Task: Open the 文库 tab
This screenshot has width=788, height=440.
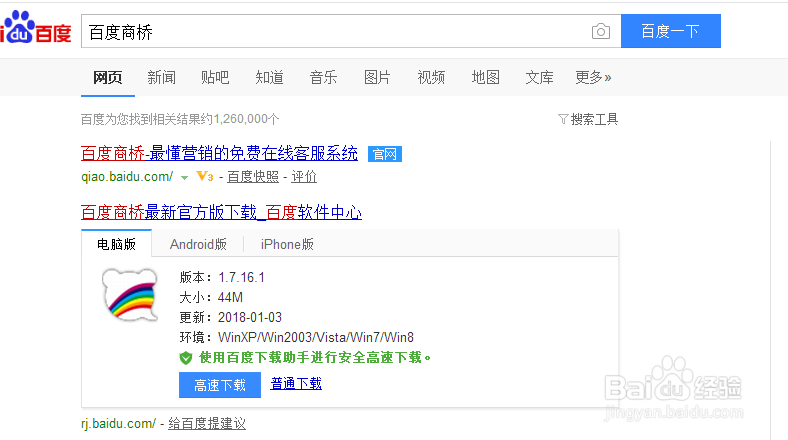Action: (539, 77)
